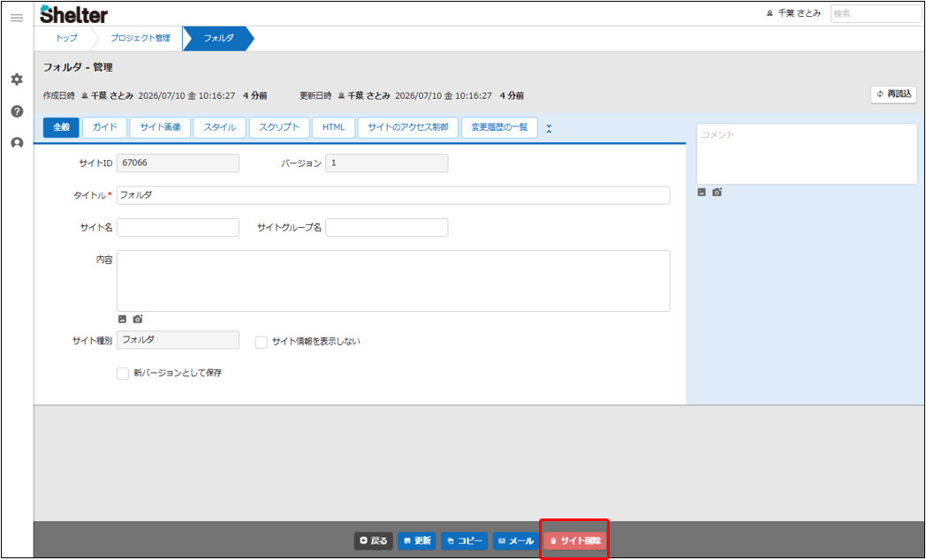
Task: Click the フォルダ - 管理 heading
Action: 78,67
